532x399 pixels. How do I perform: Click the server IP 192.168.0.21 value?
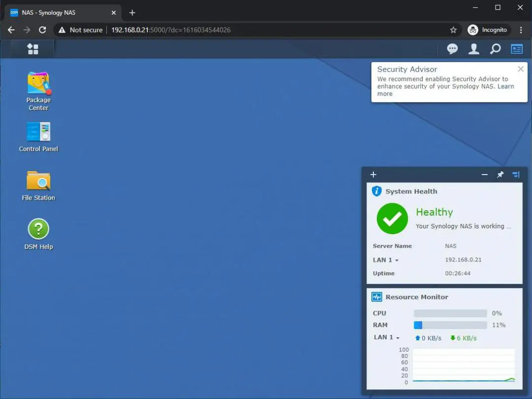(x=463, y=259)
